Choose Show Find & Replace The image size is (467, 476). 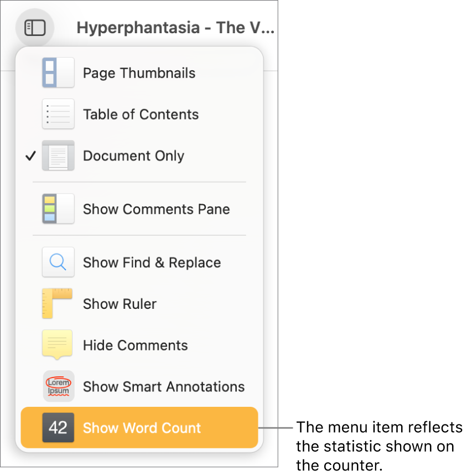[152, 262]
